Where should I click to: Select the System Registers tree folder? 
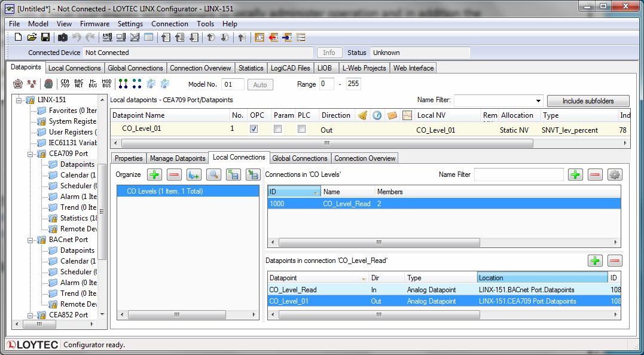coord(72,121)
